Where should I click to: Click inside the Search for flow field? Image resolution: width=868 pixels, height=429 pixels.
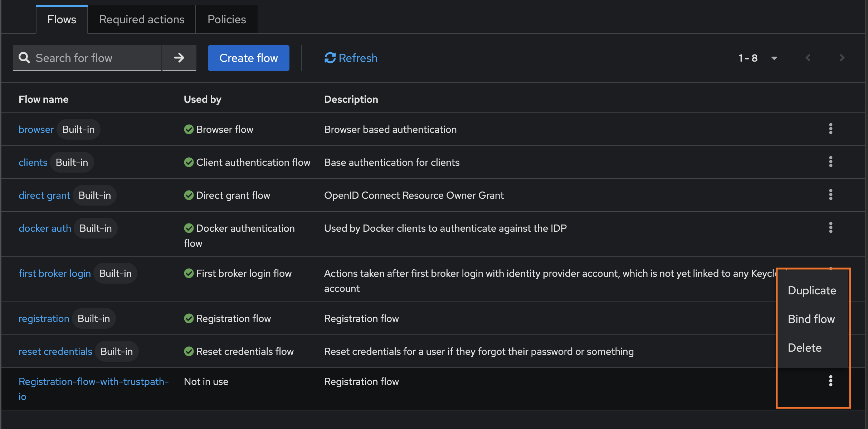[89, 58]
